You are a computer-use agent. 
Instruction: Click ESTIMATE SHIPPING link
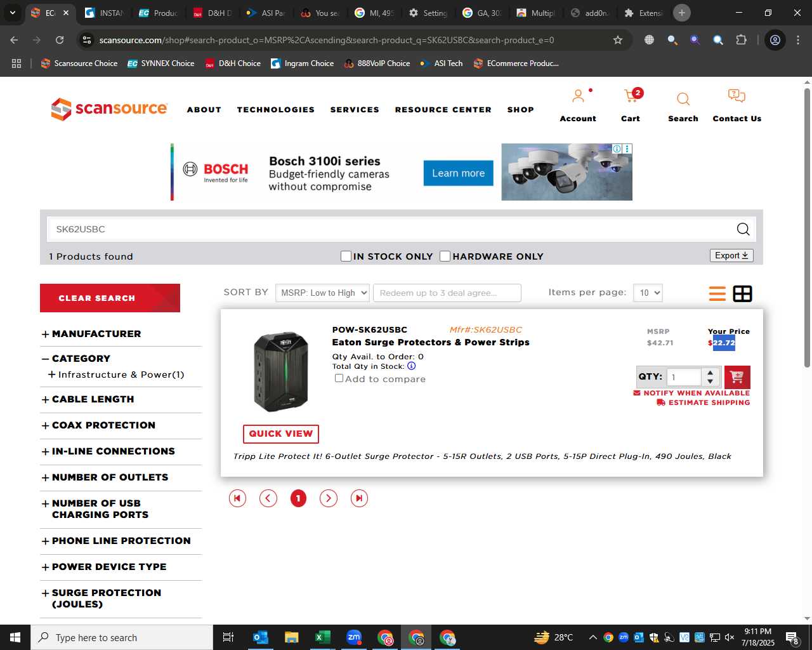[704, 402]
